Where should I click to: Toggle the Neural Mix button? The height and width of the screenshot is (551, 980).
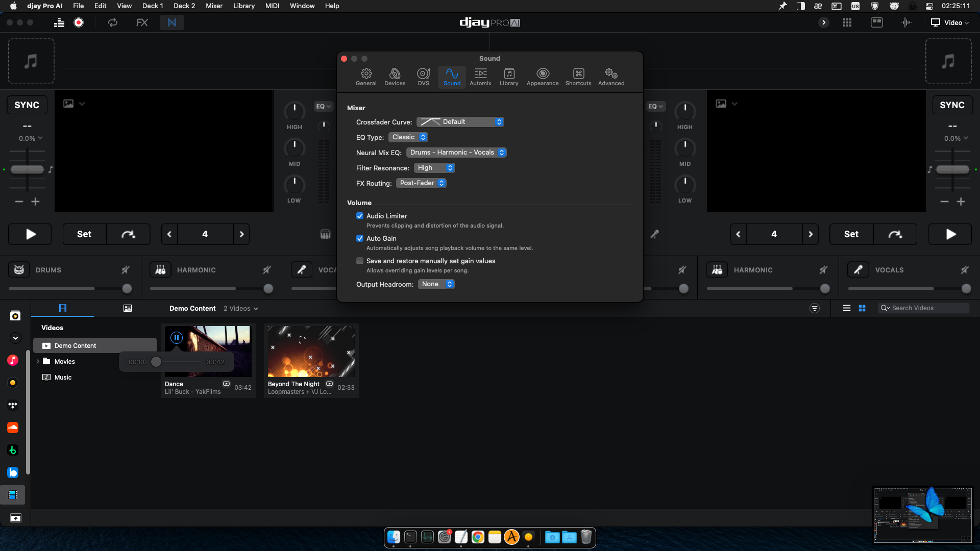[x=172, y=22]
